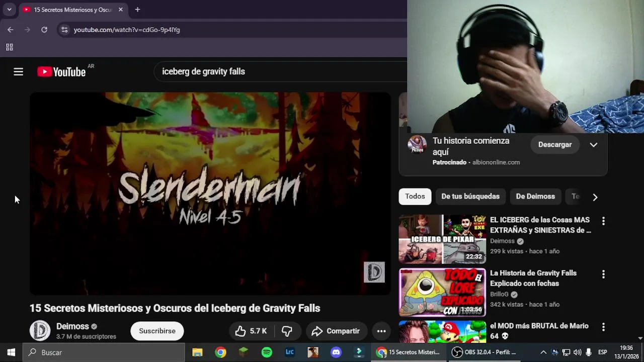Click the Suscribirse button
The width and height of the screenshot is (644, 362).
[157, 331]
